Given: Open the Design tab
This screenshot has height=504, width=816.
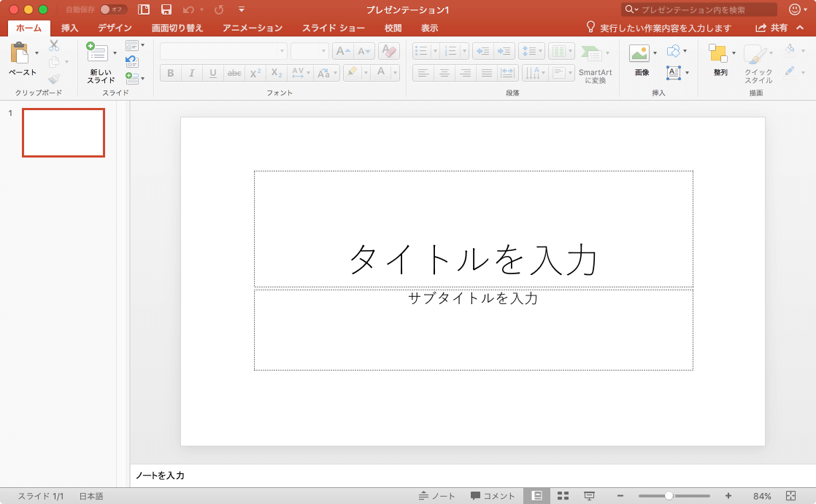Looking at the screenshot, I should [115, 28].
